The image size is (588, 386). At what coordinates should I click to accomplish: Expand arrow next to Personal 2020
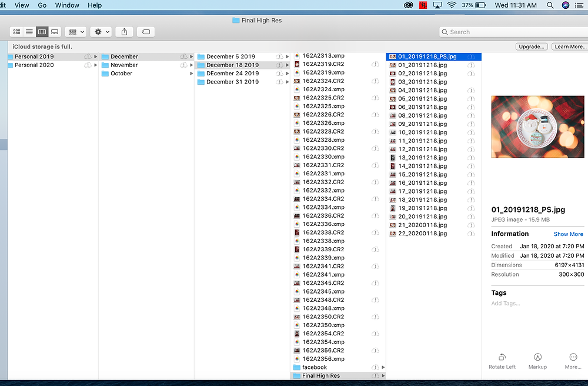pos(96,65)
